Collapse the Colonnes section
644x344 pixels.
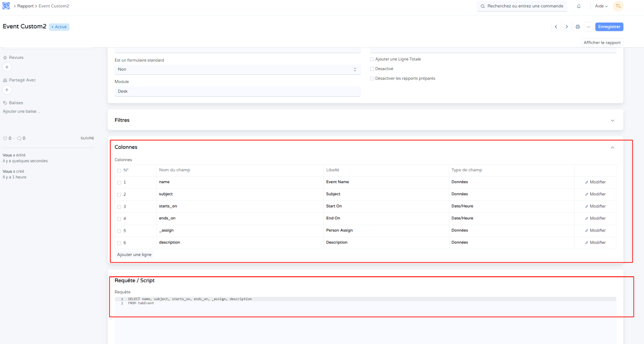[612, 147]
